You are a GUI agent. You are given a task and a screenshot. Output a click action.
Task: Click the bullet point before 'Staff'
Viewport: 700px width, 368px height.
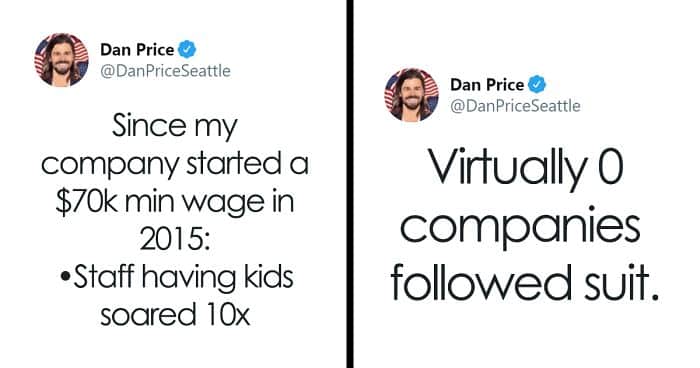pyautogui.click(x=65, y=278)
